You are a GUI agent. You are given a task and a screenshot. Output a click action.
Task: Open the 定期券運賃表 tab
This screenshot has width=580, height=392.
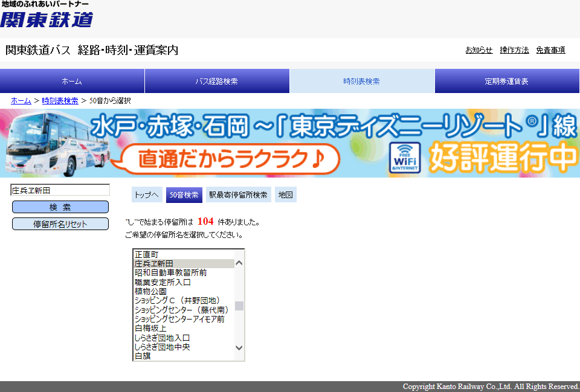507,81
